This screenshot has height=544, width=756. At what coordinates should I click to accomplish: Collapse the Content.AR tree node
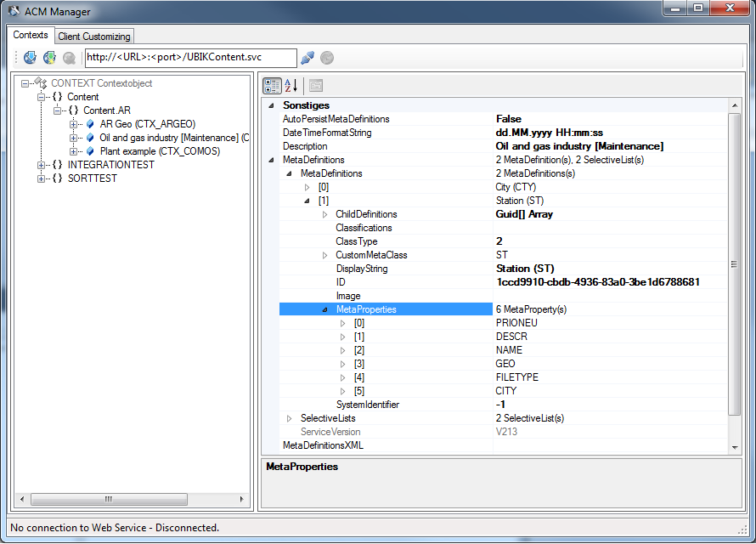point(58,110)
